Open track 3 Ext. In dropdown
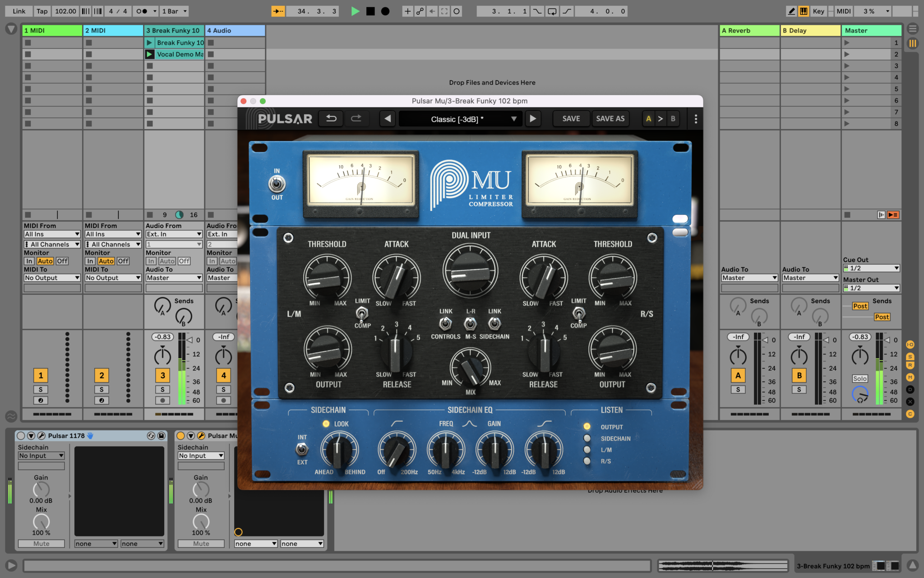This screenshot has height=578, width=924. tap(174, 234)
